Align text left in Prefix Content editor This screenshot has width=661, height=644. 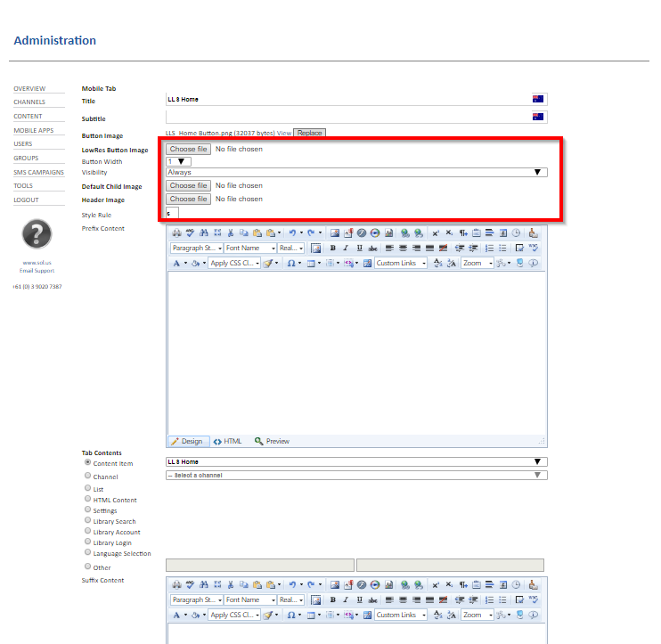click(x=389, y=248)
